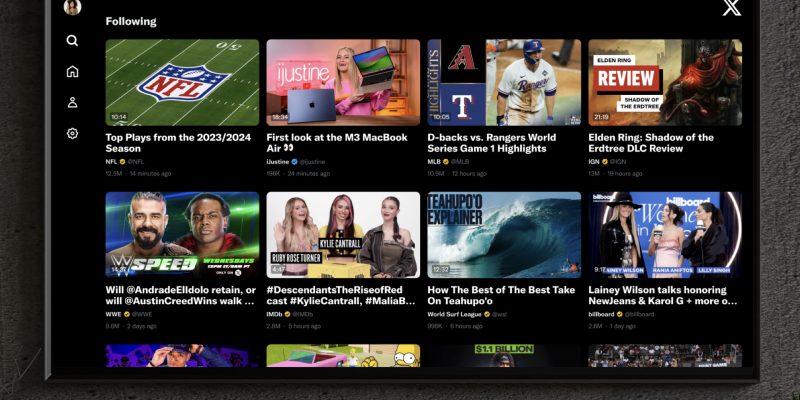Image resolution: width=800 pixels, height=400 pixels.
Task: Click the @NFL handle
Action: point(136,162)
